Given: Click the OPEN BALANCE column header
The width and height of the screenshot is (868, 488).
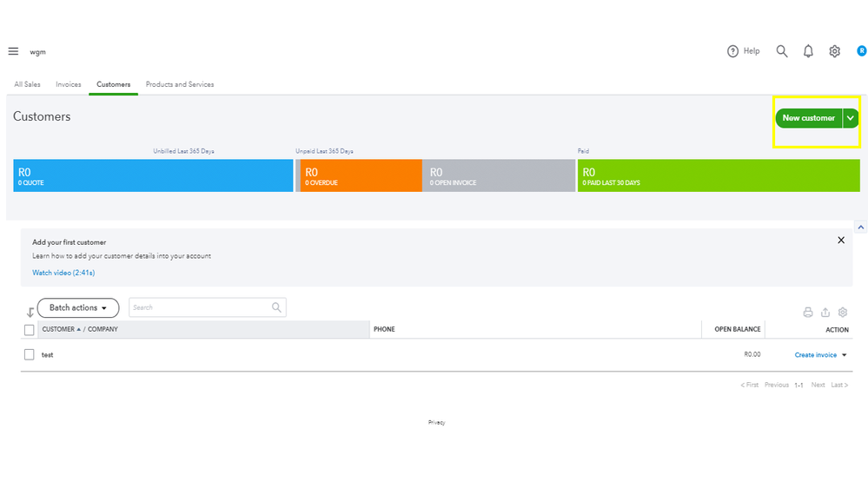Looking at the screenshot, I should [x=738, y=329].
